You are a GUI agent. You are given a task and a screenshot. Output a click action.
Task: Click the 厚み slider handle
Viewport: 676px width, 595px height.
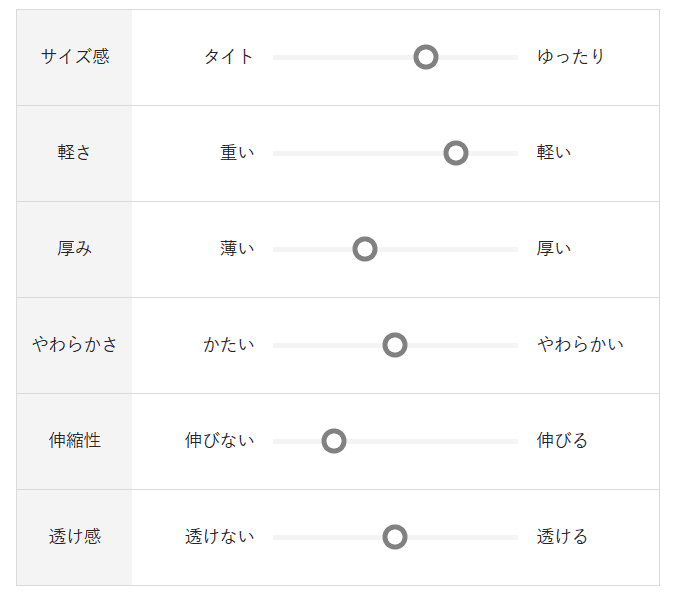[x=365, y=249]
